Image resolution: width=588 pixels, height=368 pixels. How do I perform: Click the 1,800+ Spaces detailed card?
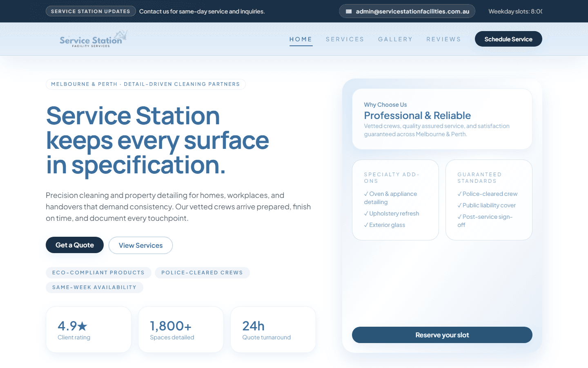(x=181, y=330)
